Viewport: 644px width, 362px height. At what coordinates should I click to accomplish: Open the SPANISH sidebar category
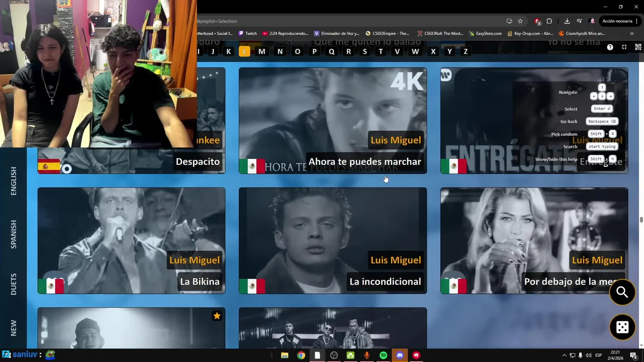click(14, 234)
